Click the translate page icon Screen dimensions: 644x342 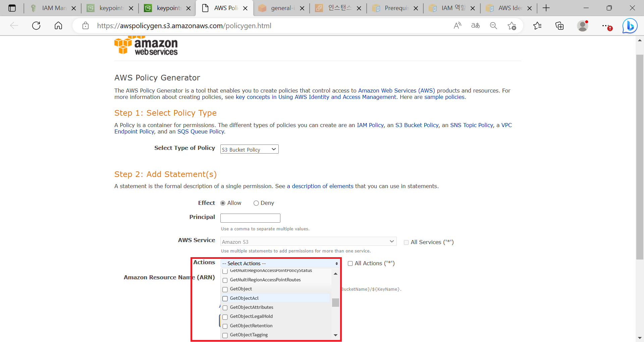(475, 25)
